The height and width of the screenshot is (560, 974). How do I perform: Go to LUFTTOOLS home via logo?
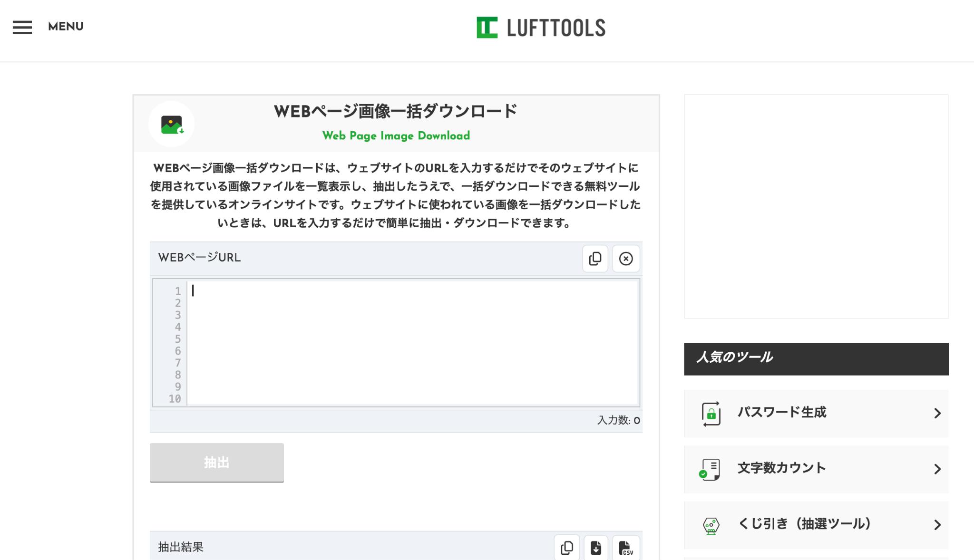tap(541, 28)
